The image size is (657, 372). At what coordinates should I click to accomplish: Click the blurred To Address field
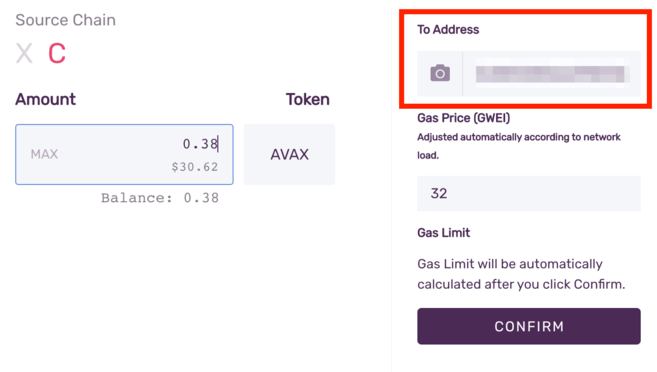click(551, 74)
